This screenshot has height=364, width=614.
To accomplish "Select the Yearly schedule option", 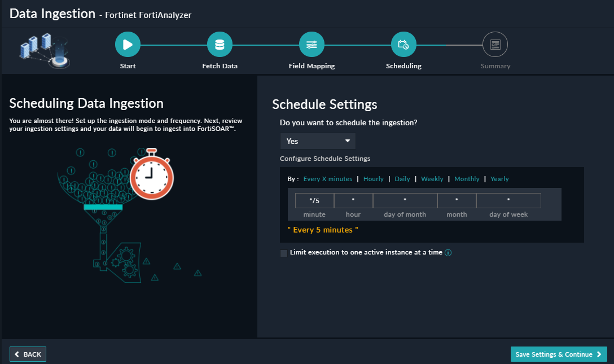I will coord(499,179).
